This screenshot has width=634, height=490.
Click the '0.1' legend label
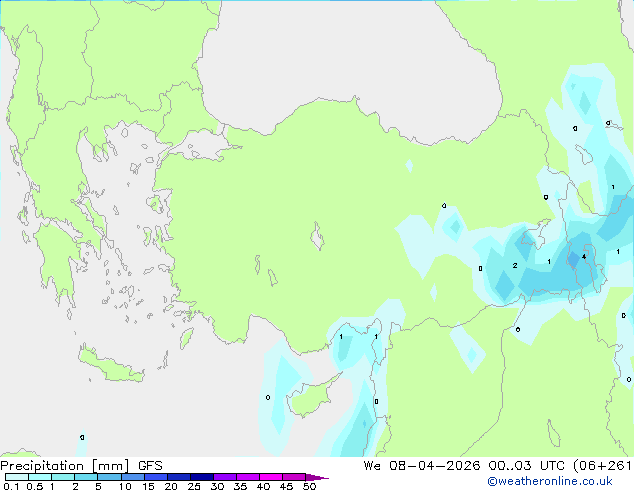click(x=11, y=486)
